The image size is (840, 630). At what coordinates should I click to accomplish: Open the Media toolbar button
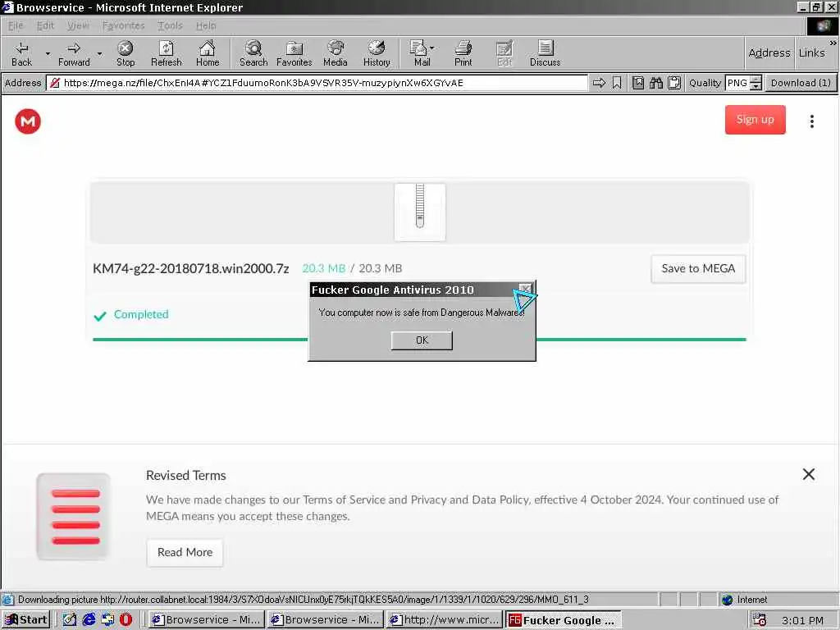pyautogui.click(x=336, y=53)
